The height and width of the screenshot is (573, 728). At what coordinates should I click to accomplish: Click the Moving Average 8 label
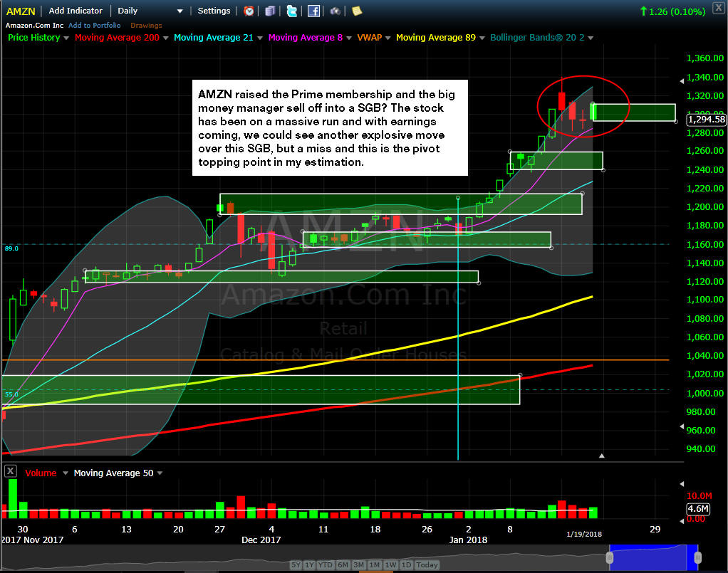pos(306,38)
